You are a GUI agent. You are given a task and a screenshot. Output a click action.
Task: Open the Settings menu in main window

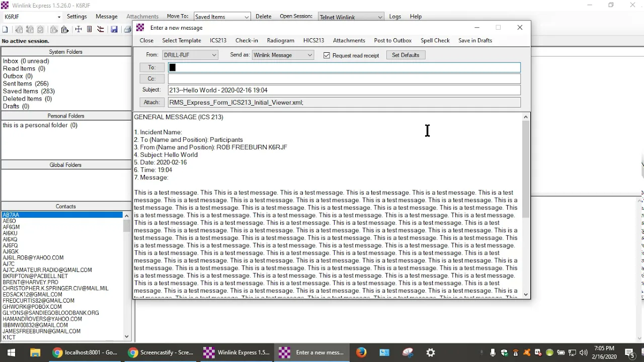pyautogui.click(x=77, y=17)
